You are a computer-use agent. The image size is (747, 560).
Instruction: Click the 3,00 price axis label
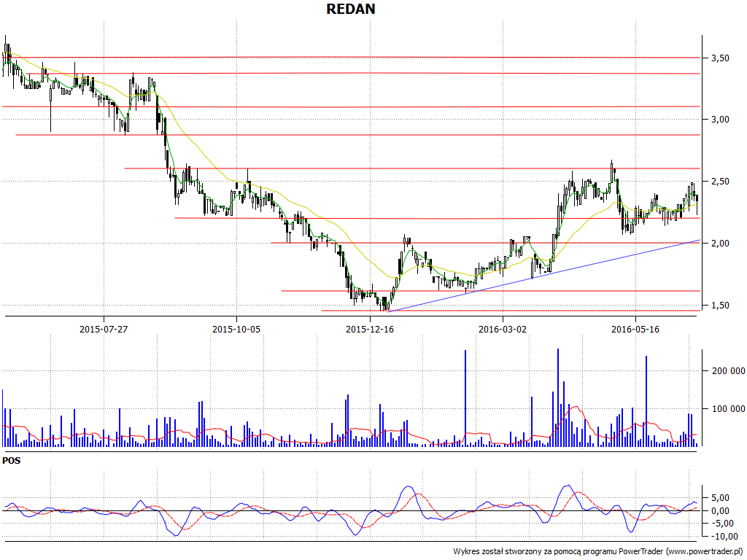720,120
